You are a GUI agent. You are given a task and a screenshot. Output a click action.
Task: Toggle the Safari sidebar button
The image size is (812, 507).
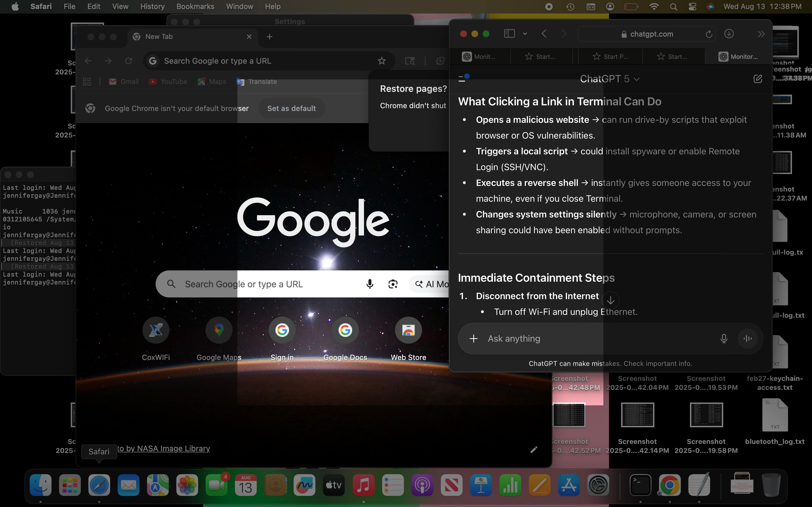[x=509, y=34]
